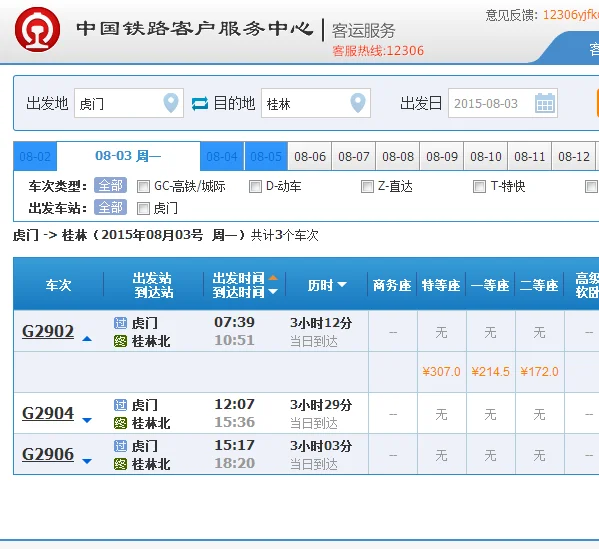Select the 08-08 date tab

coord(398,156)
